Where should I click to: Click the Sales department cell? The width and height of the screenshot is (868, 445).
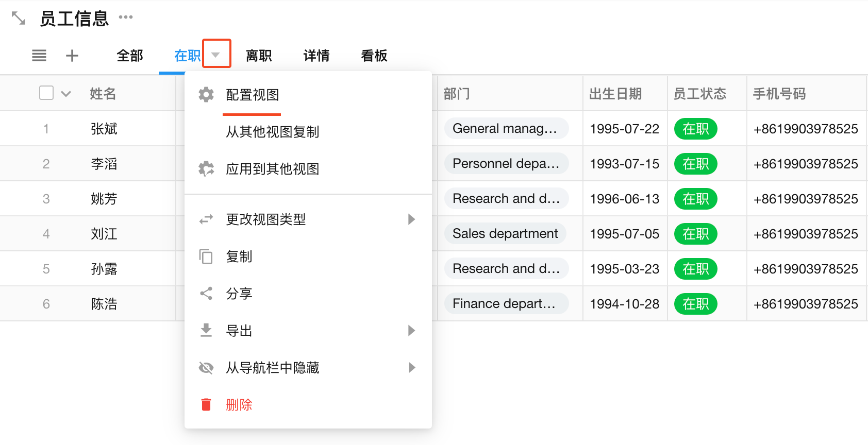(505, 234)
